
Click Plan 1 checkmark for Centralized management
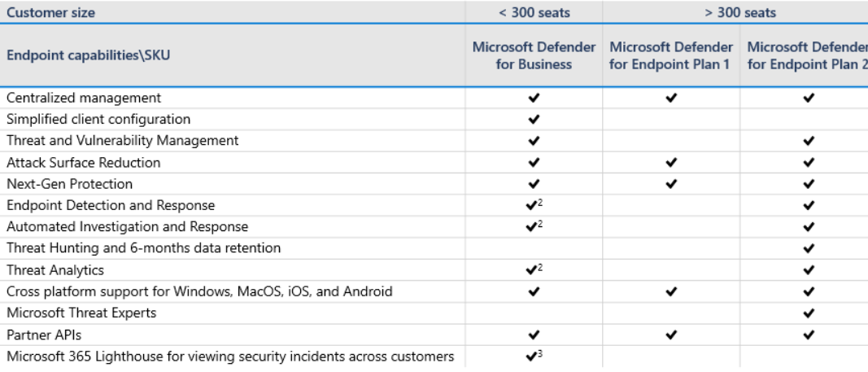pyautogui.click(x=671, y=98)
